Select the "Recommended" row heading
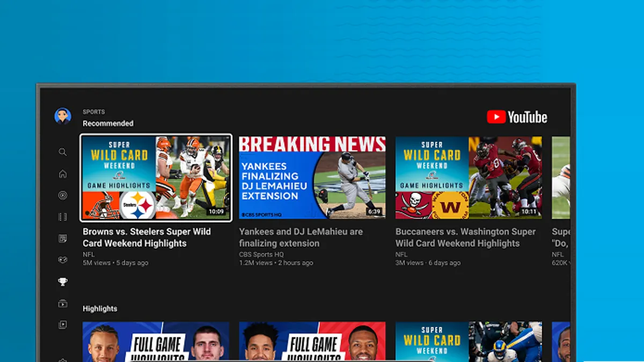 (x=108, y=123)
